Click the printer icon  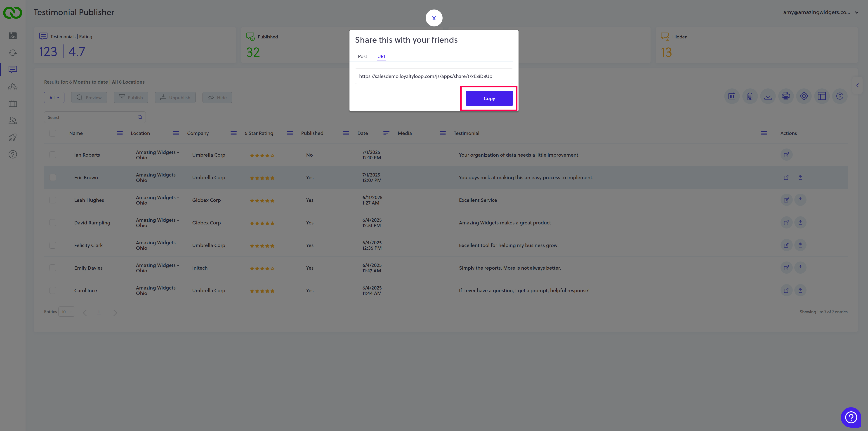[786, 96]
